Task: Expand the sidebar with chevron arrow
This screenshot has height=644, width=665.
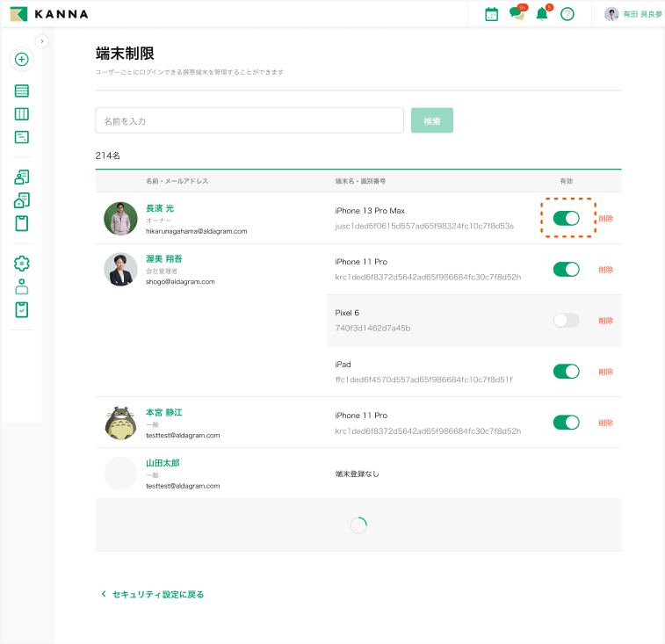Action: point(42,41)
